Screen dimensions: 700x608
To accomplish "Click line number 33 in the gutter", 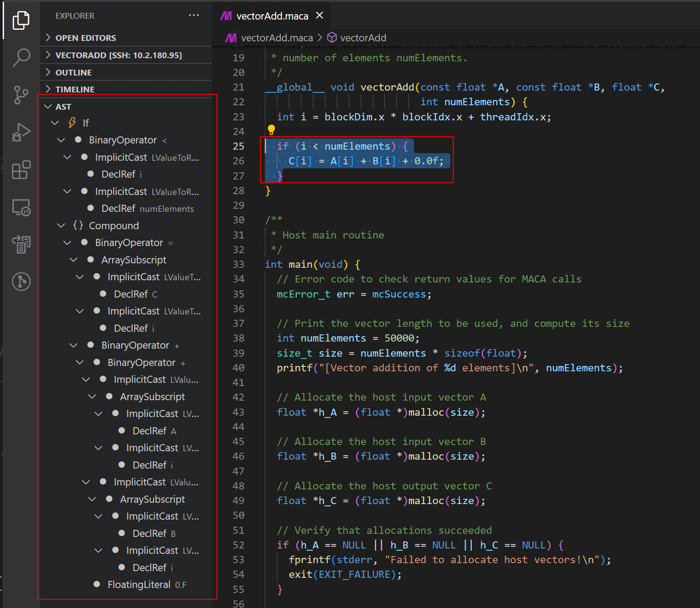I will 239,264.
